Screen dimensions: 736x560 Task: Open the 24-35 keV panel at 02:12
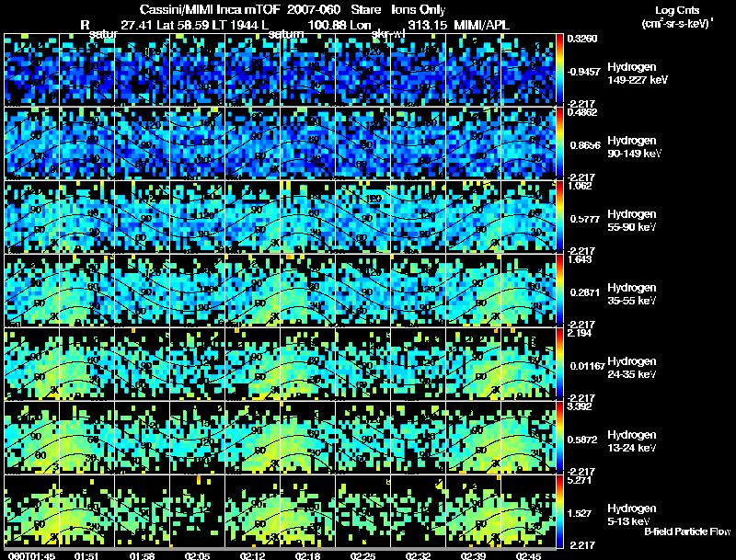(252, 364)
